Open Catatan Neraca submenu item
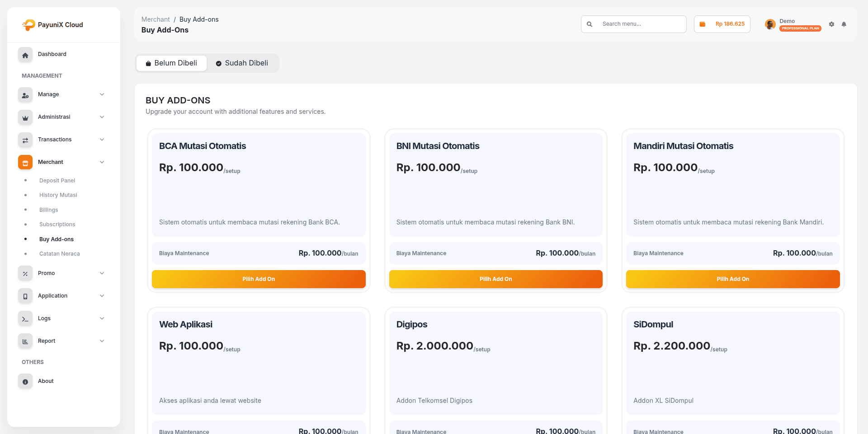The image size is (868, 434). click(x=59, y=254)
